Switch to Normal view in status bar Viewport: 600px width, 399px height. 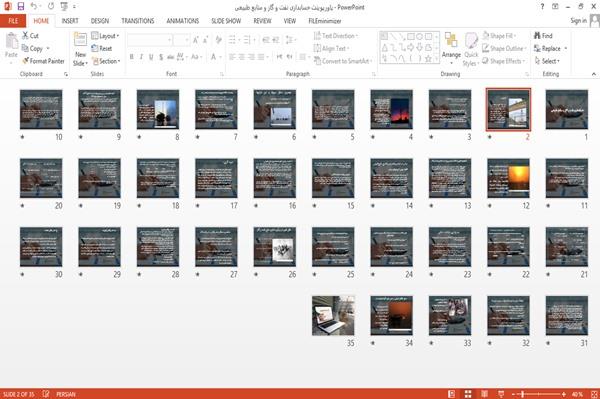tap(452, 394)
